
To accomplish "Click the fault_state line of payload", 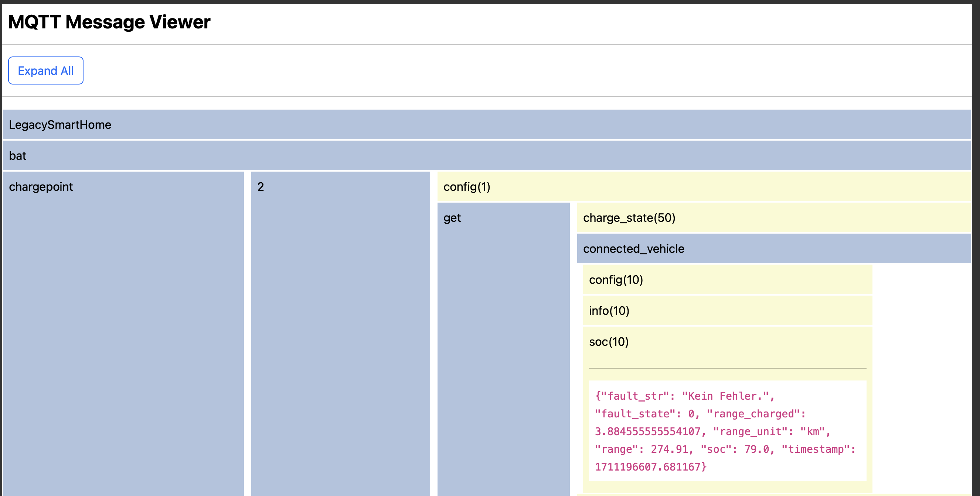I will 647,414.
